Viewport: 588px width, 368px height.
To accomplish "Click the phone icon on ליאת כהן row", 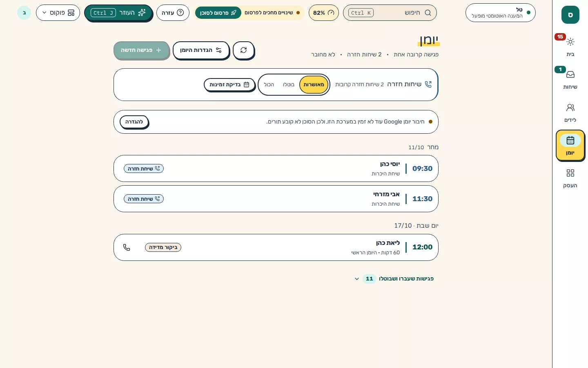I will [127, 247].
